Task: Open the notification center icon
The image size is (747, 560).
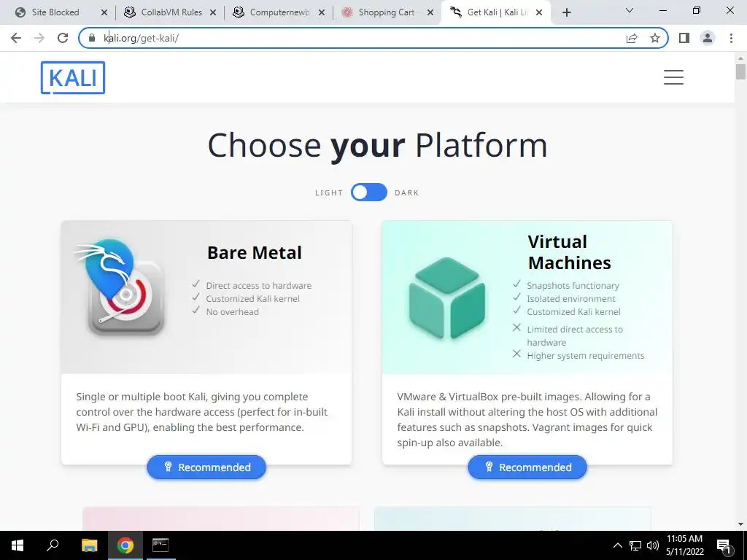Action: (x=724, y=546)
